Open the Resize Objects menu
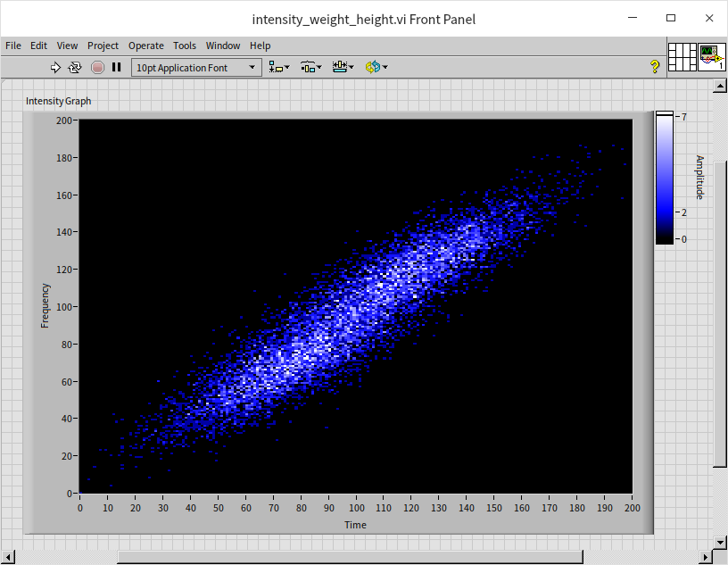Screen dimensions: 728x565 coord(343,67)
